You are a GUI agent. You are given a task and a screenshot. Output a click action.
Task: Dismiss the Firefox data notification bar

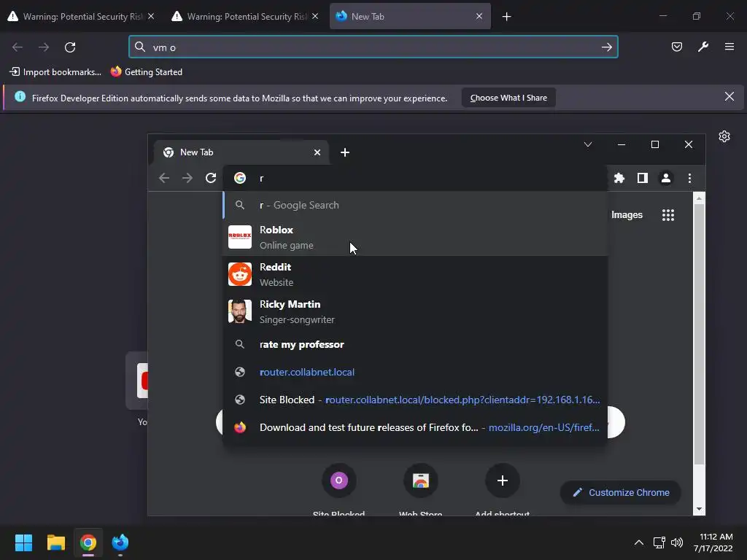tap(729, 97)
